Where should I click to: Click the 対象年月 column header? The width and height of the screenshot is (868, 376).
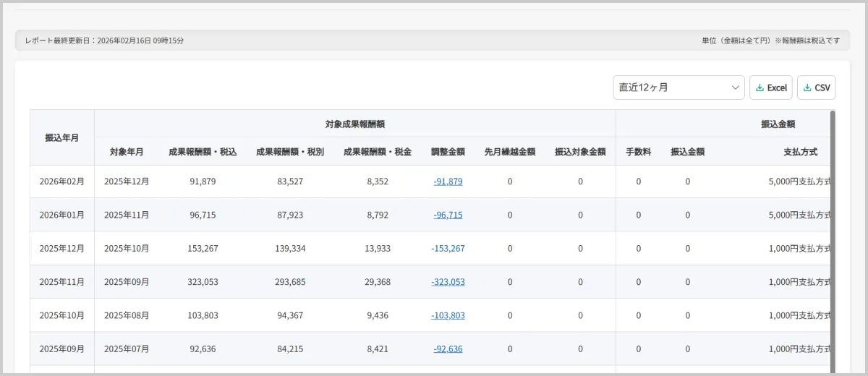tap(127, 152)
